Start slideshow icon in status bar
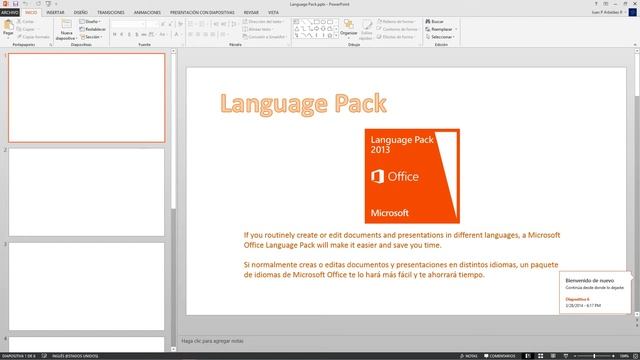This screenshot has height=360, width=640. click(566, 356)
